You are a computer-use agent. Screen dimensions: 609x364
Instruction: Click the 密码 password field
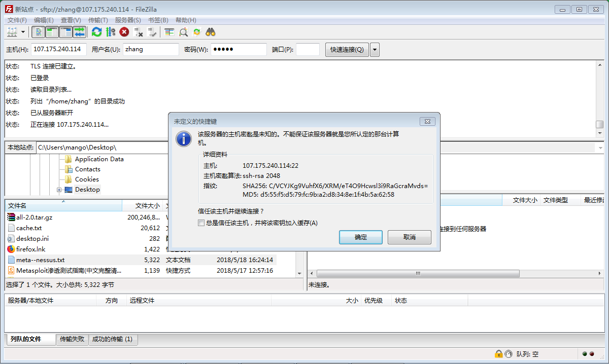pos(239,49)
